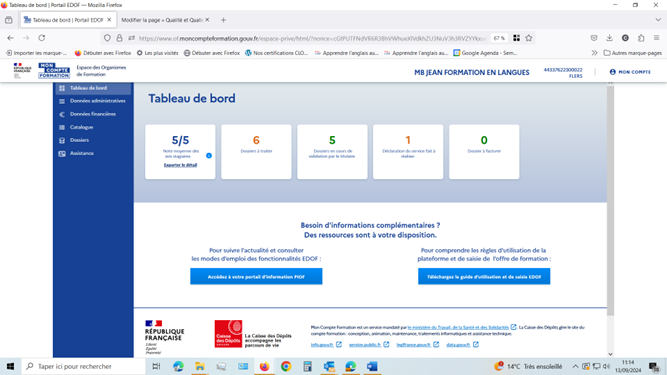Image resolution: width=667 pixels, height=375 pixels.
Task: Click the Windows taskbar search box
Action: tap(83, 366)
